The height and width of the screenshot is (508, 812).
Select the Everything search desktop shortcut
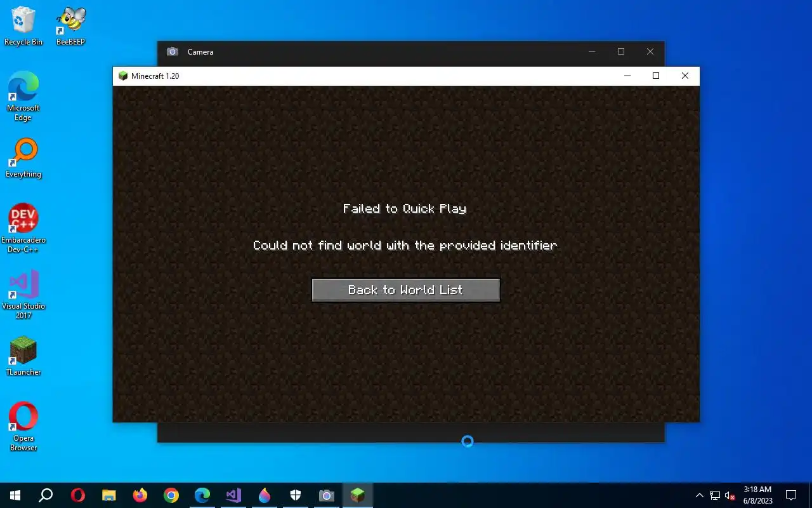tap(23, 159)
